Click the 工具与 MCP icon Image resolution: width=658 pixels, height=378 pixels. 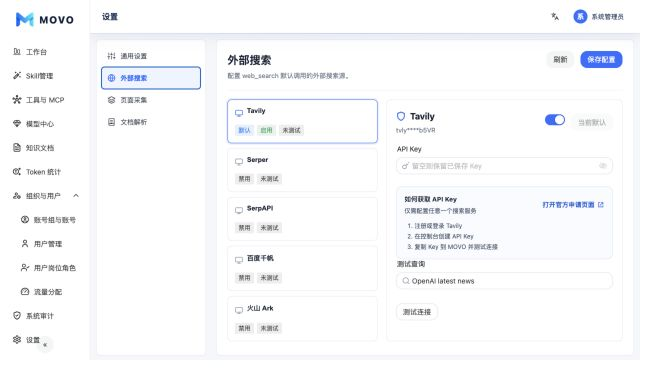tap(17, 99)
